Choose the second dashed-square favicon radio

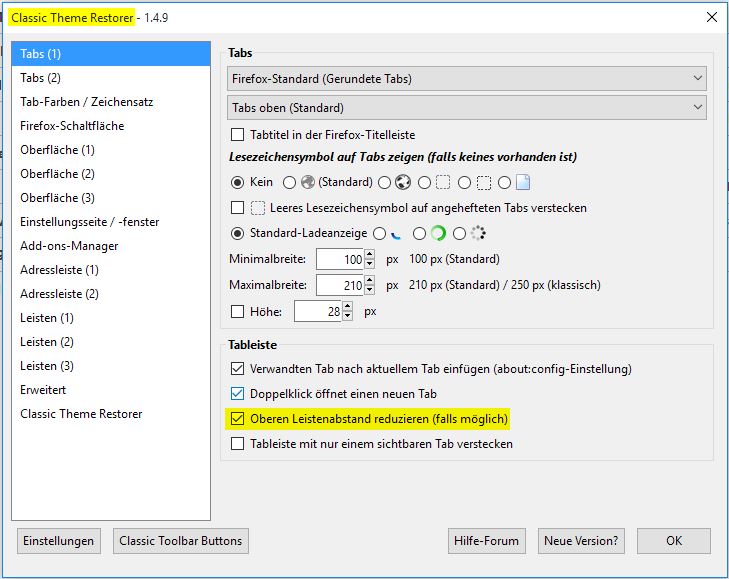pos(464,182)
